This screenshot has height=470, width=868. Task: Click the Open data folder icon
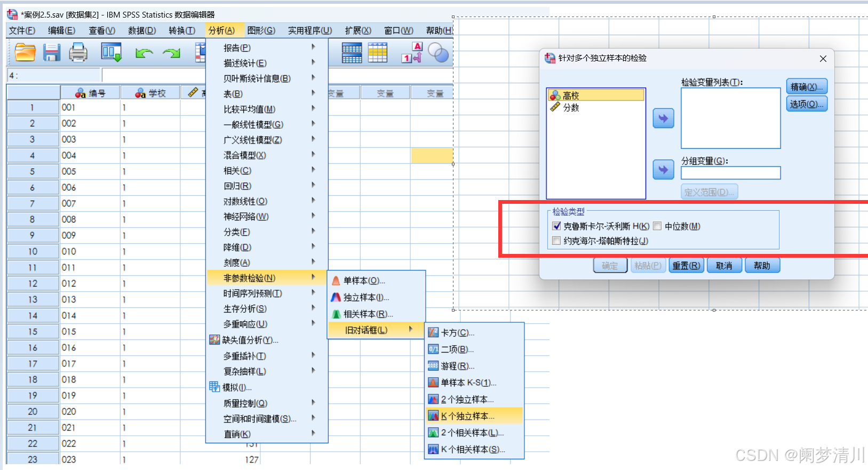(x=25, y=52)
